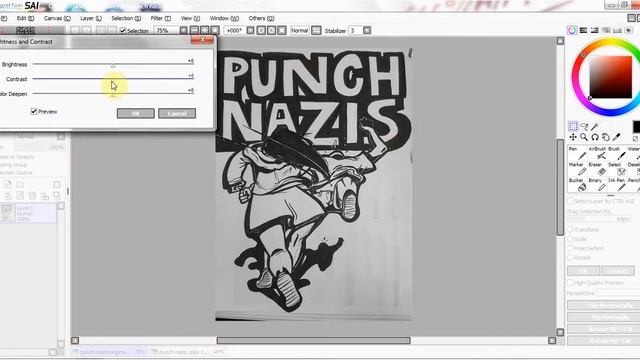Open the Canvas menu
The image size is (640, 360).
point(57,18)
